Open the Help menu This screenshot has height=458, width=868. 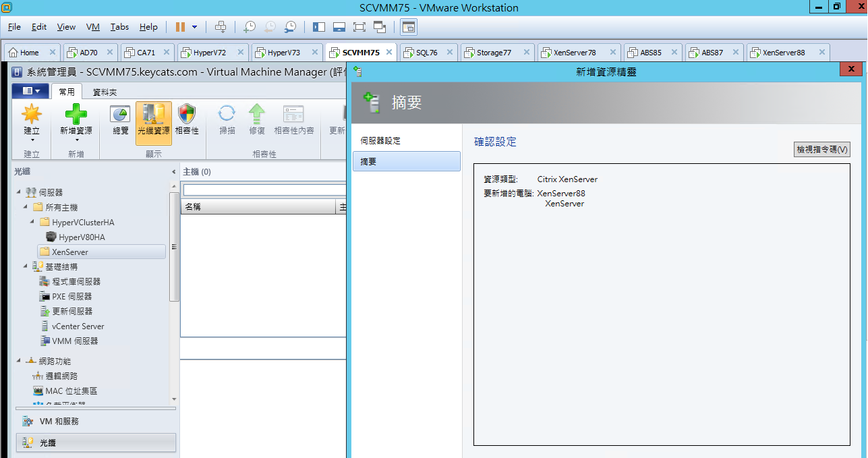pyautogui.click(x=148, y=27)
